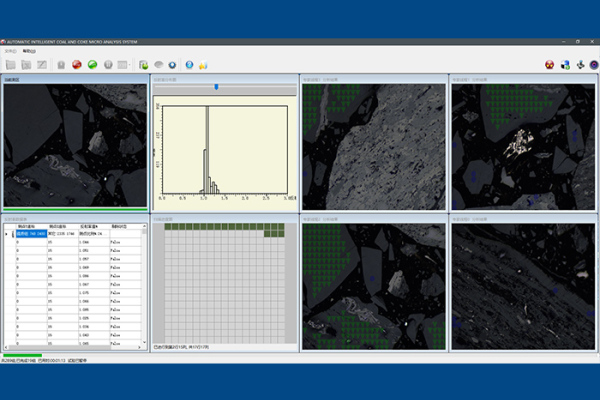Click the blue slider handle above the histogram
Screen dimensions: 600x400
click(216, 87)
